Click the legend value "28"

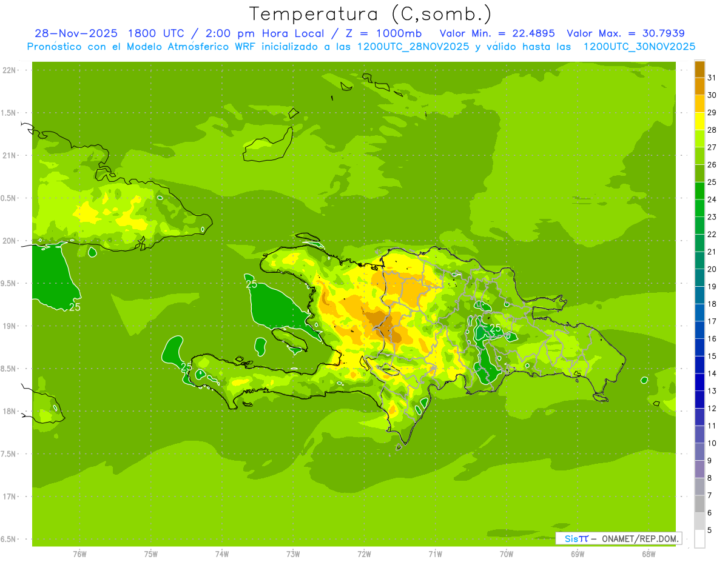(712, 130)
